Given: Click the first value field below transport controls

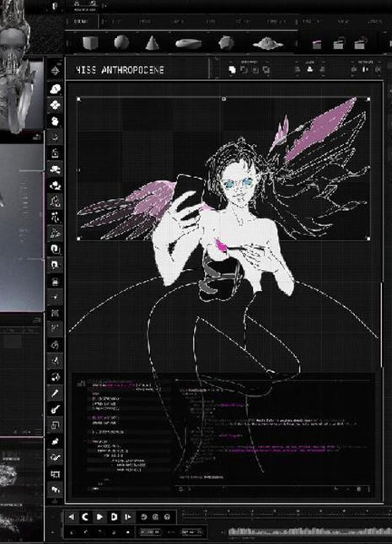Looking at the screenshot, I should (150, 532).
